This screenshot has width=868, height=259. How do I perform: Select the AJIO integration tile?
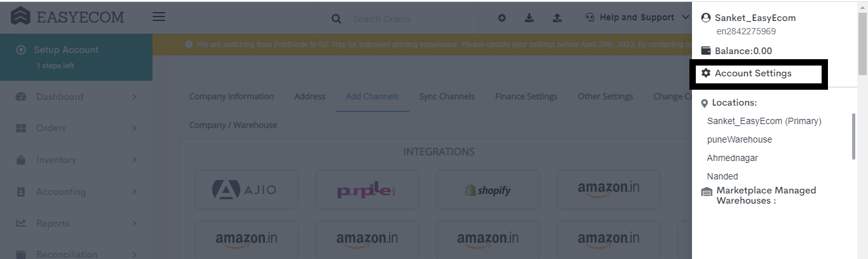(246, 190)
